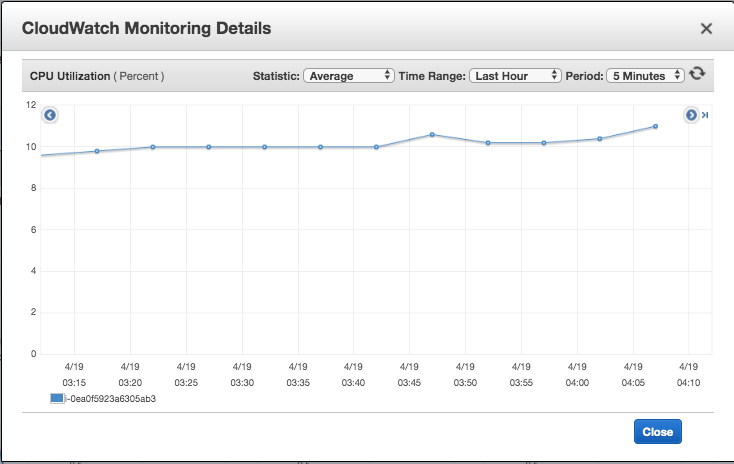Image resolution: width=734 pixels, height=464 pixels.
Task: Open the Statistic dropdown set to Average
Action: pos(349,76)
